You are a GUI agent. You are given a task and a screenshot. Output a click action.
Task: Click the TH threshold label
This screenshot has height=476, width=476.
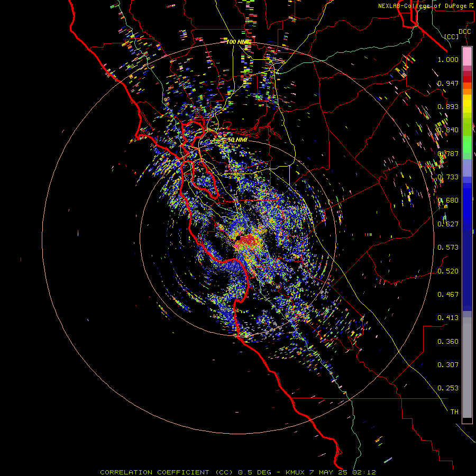454,412
